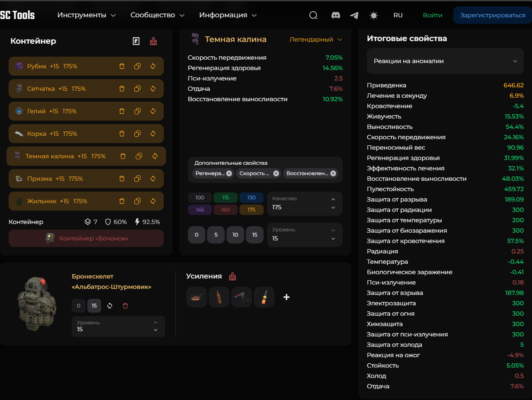Screen dimensions: 532x400
Task: Open the Telegram link icon
Action: 354,15
